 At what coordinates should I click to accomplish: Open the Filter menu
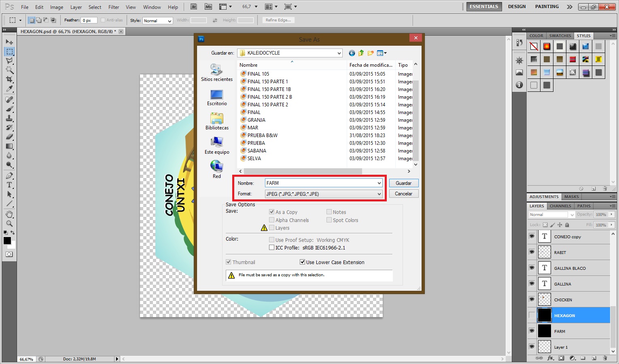[114, 7]
